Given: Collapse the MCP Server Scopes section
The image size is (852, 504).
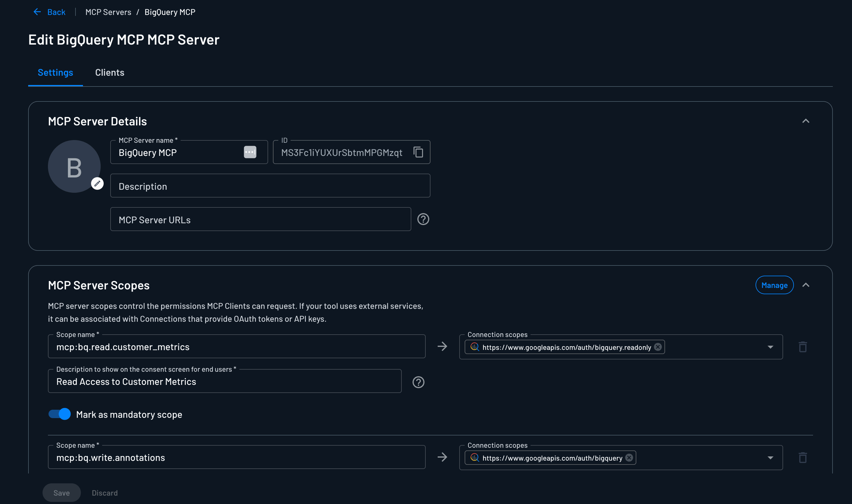Looking at the screenshot, I should pyautogui.click(x=806, y=285).
